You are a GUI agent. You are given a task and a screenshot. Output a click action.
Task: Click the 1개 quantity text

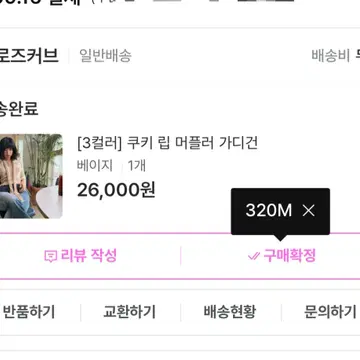137,166
